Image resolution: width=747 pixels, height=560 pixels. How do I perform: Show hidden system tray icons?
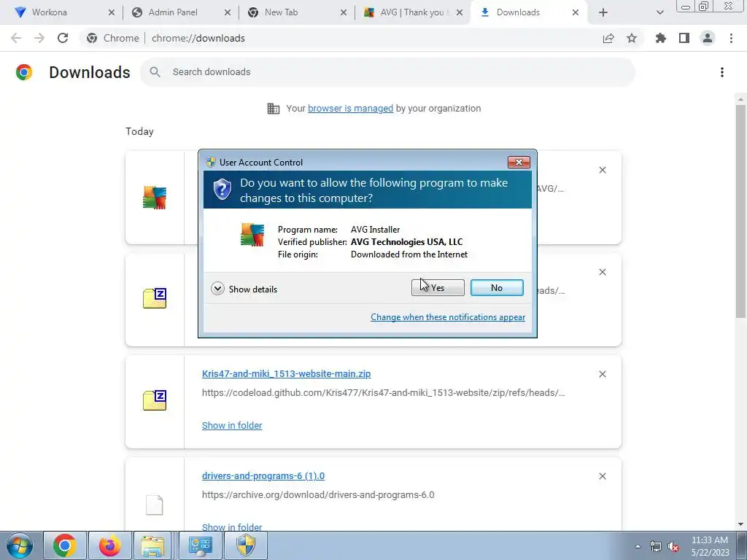click(638, 546)
